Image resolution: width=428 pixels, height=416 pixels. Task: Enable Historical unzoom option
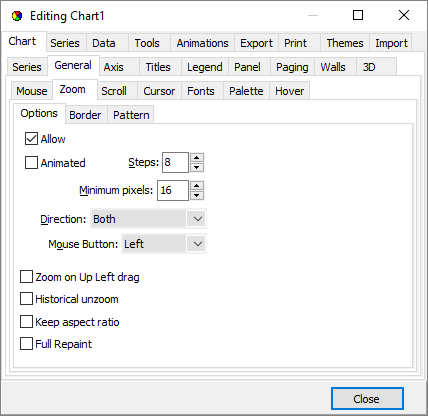pyautogui.click(x=26, y=299)
